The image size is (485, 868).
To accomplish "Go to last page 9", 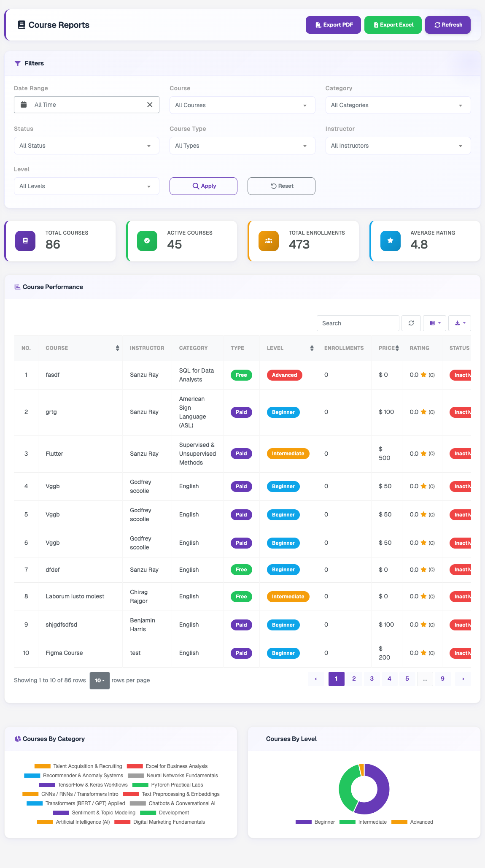I will 442,679.
